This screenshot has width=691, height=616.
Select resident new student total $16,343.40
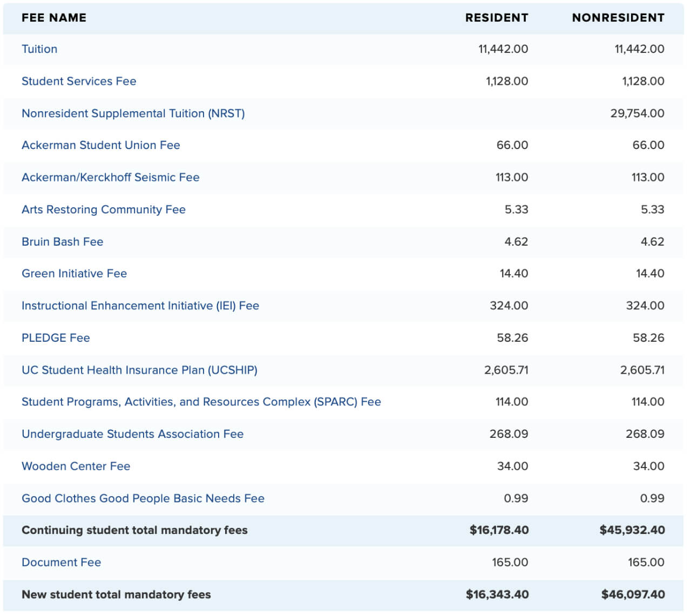pos(498,594)
